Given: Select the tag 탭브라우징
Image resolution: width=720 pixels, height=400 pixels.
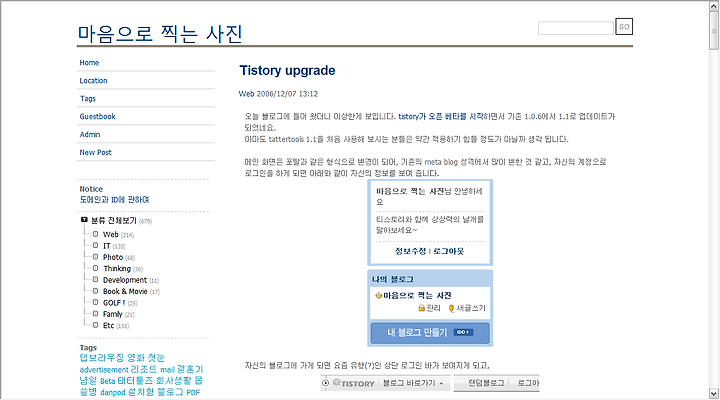Looking at the screenshot, I should (102, 358).
